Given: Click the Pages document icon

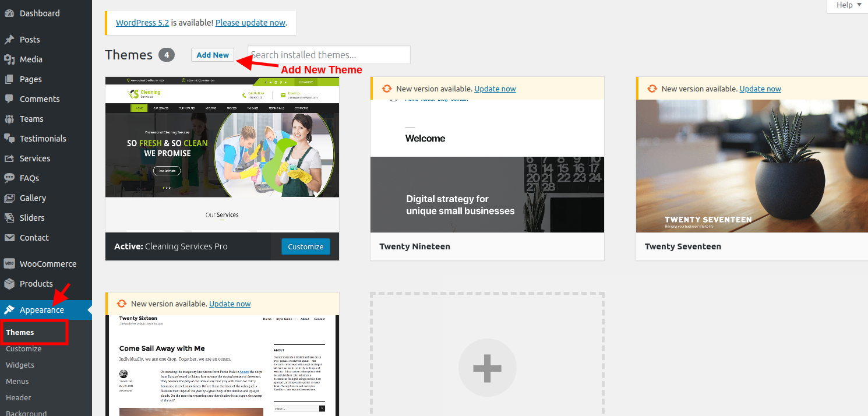Looking at the screenshot, I should [9, 79].
